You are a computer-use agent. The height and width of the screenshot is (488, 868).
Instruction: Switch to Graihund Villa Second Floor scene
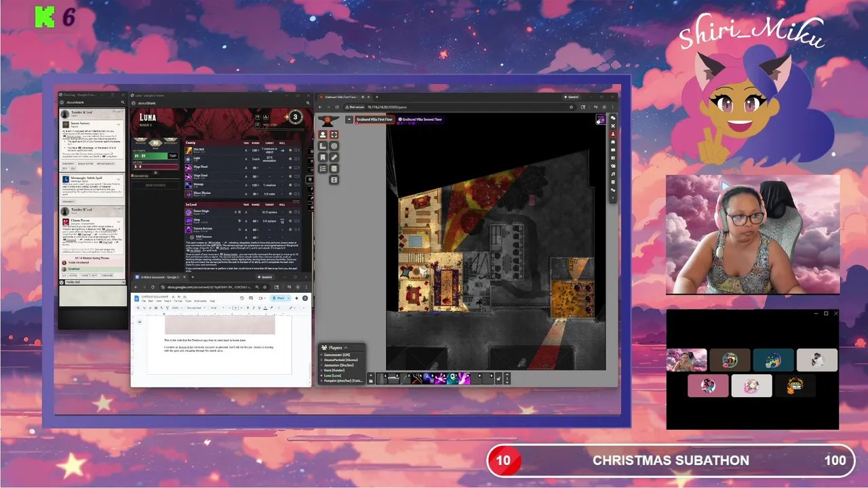420,119
